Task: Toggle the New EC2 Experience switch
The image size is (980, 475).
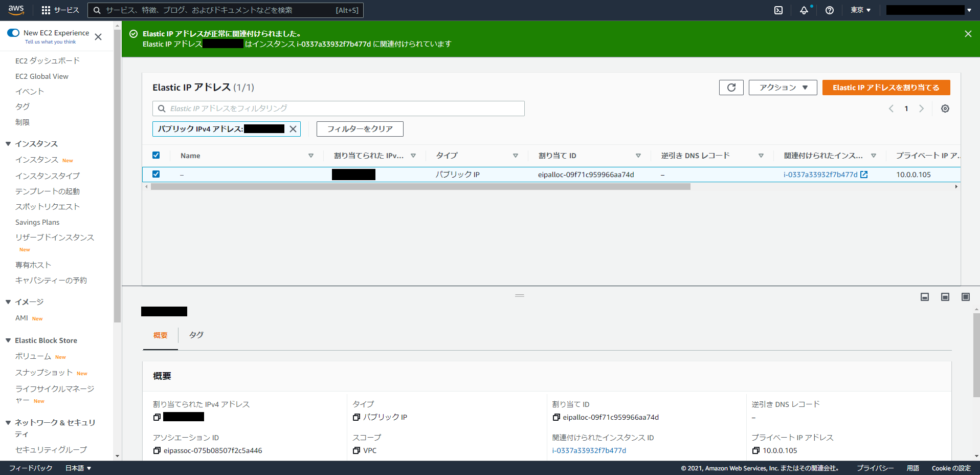Action: pos(13,33)
